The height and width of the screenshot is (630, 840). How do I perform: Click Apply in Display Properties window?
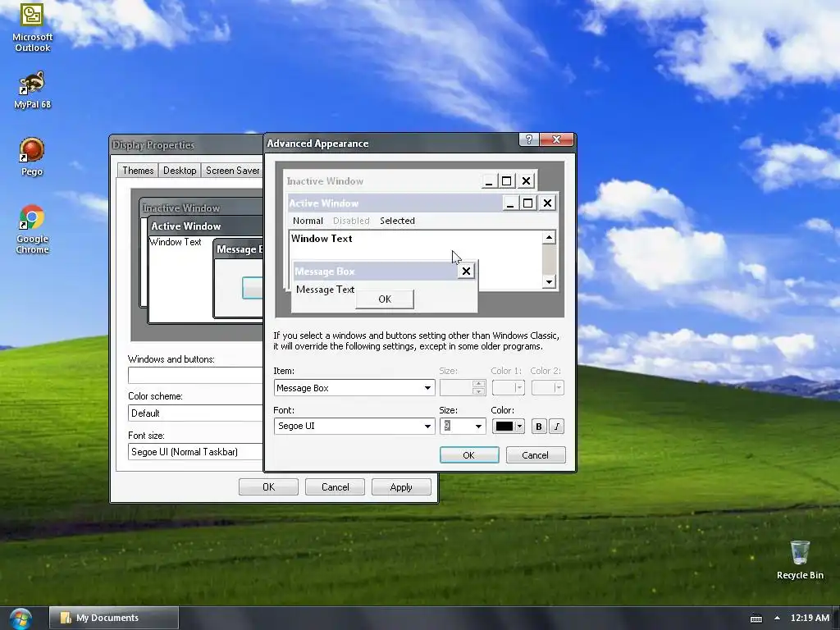point(401,487)
